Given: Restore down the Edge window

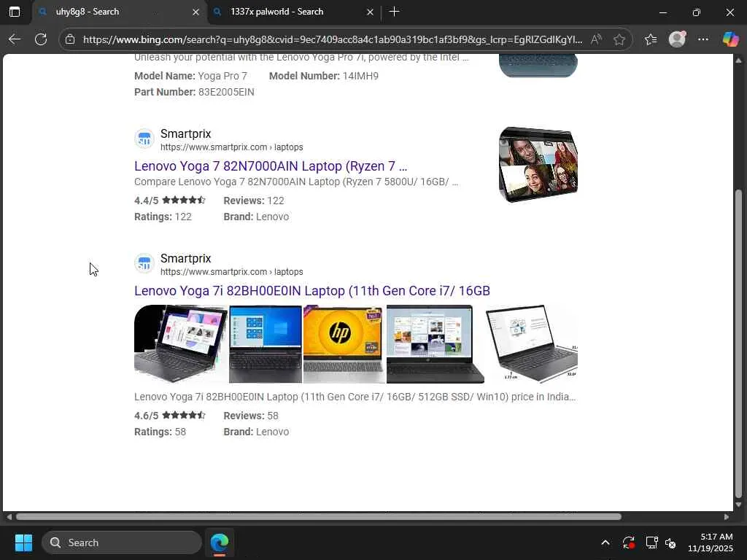Looking at the screenshot, I should click(x=697, y=12).
